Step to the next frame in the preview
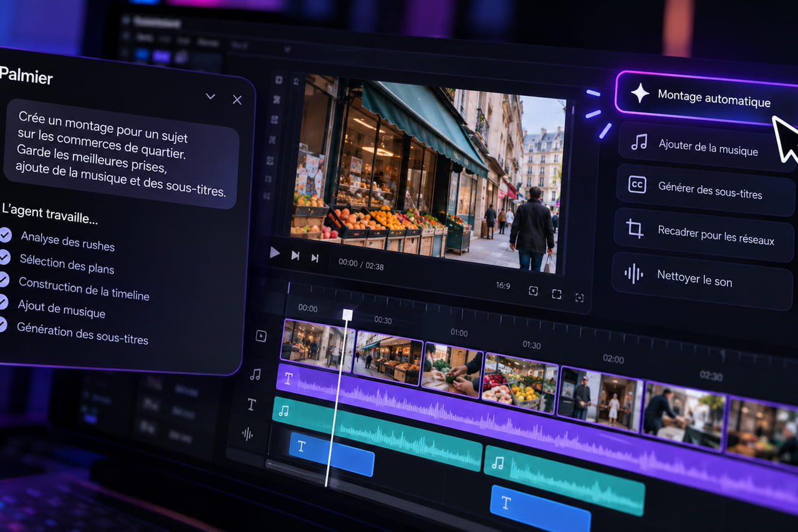798x532 pixels. (296, 255)
